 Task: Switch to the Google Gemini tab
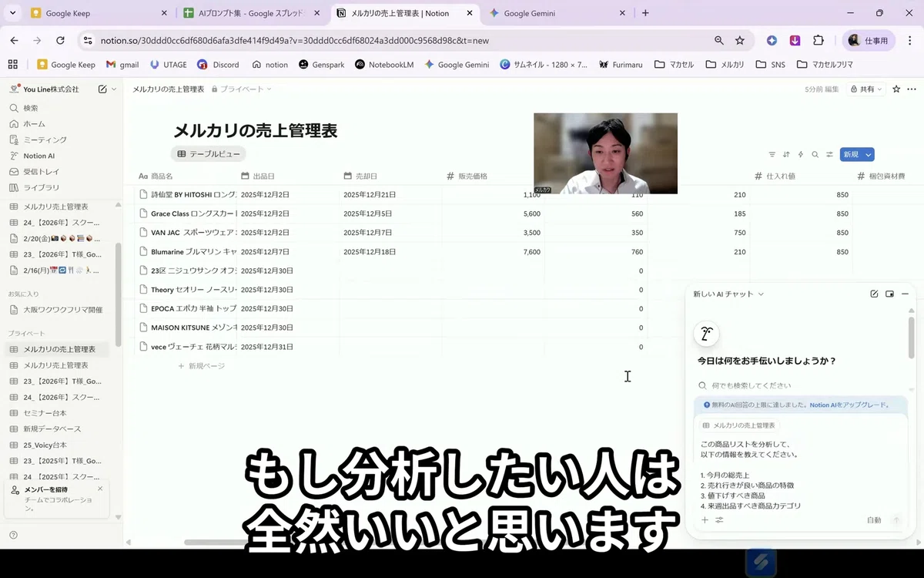pos(558,13)
